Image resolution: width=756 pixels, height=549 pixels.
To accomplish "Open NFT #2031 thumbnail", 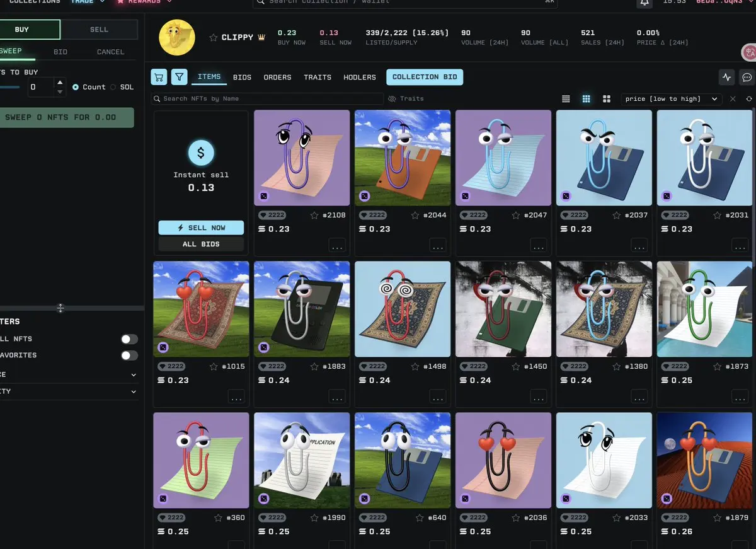I will pyautogui.click(x=705, y=158).
